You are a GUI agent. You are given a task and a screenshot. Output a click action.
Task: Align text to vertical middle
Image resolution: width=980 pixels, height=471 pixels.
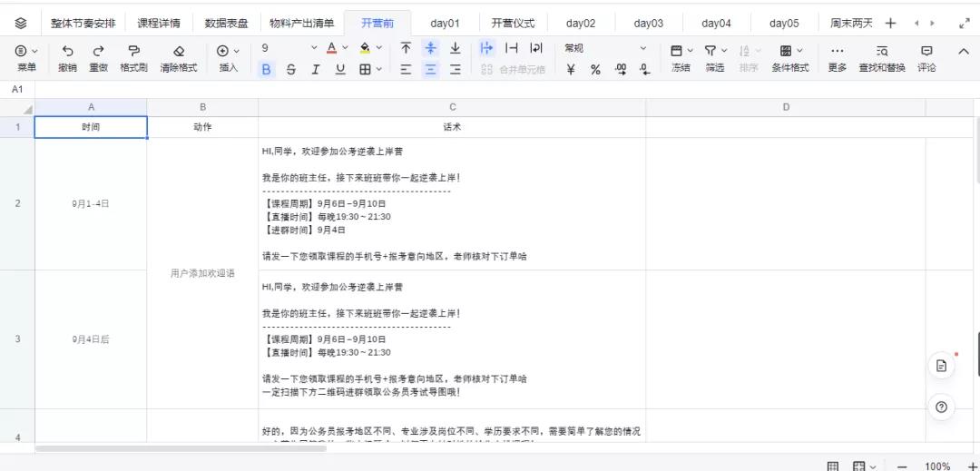point(431,48)
